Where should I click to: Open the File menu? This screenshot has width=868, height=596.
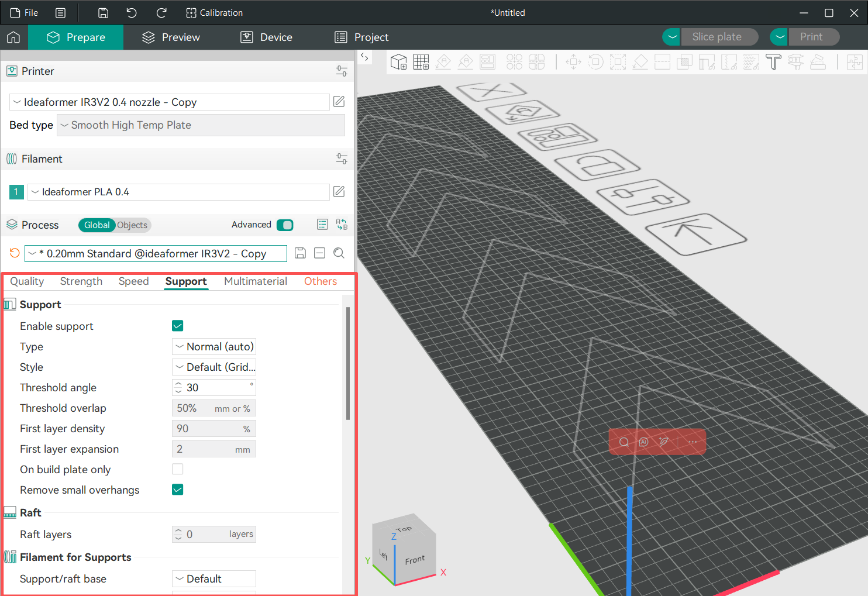click(x=24, y=13)
